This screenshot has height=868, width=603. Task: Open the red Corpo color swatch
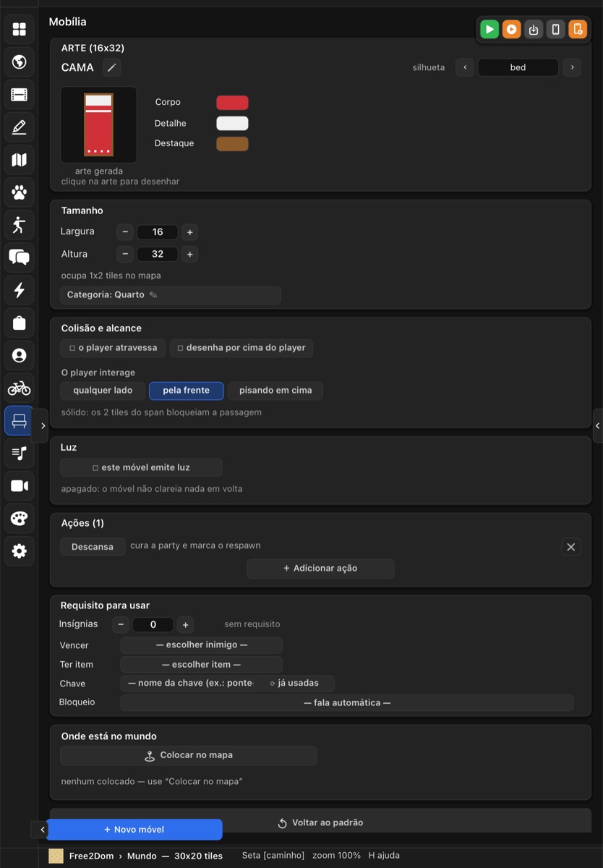(x=232, y=103)
